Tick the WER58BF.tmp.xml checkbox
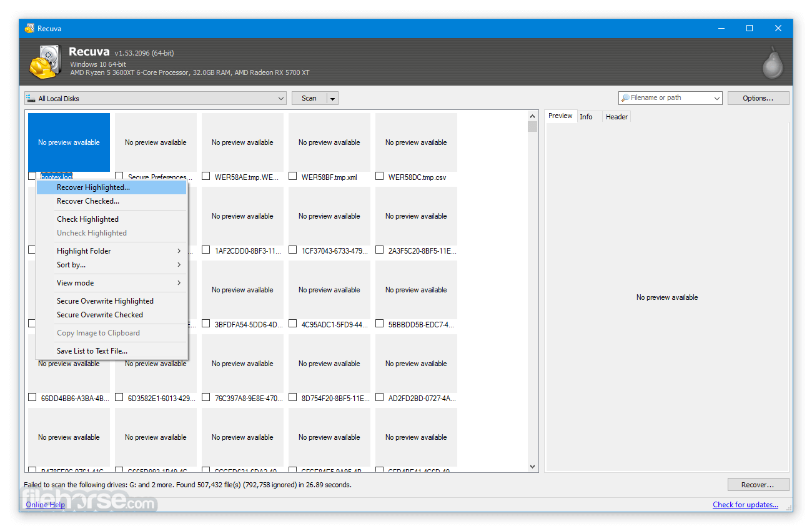The image size is (812, 531). click(x=293, y=176)
